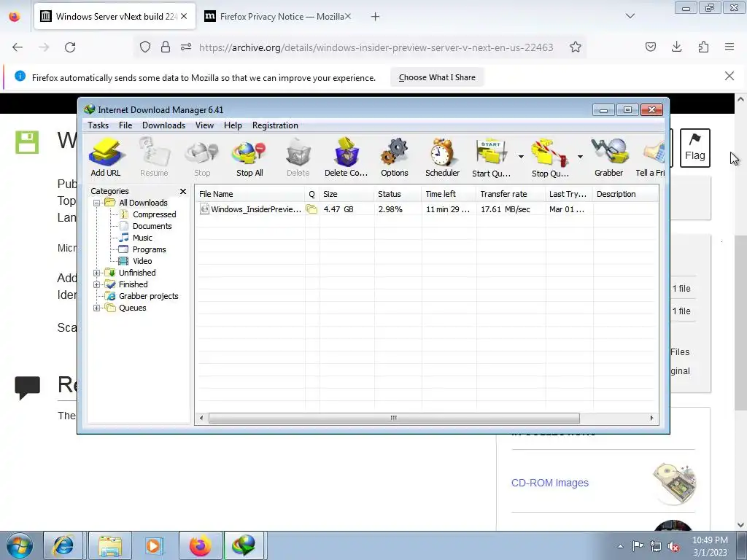Click the Add URL toolbar icon
The image size is (747, 560).
click(x=106, y=157)
